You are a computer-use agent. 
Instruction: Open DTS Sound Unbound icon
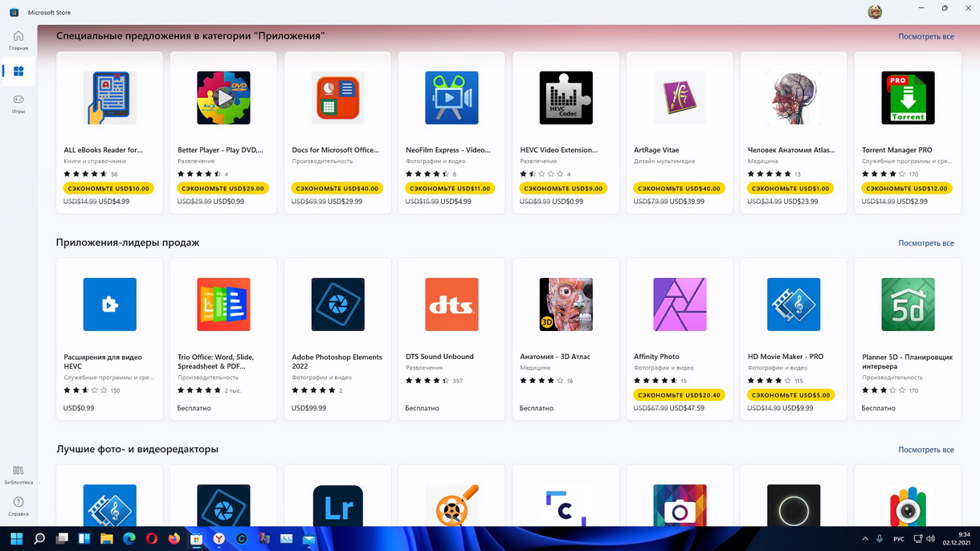(452, 304)
